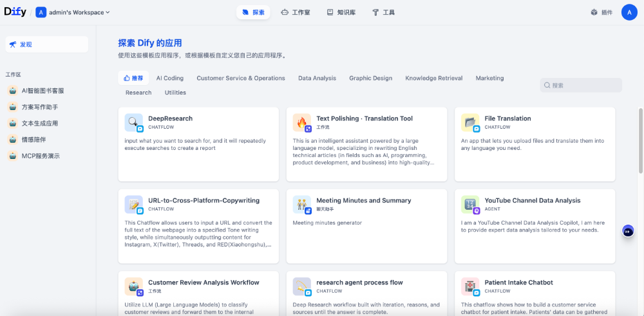Click the 工作区 section label

pos(13,75)
